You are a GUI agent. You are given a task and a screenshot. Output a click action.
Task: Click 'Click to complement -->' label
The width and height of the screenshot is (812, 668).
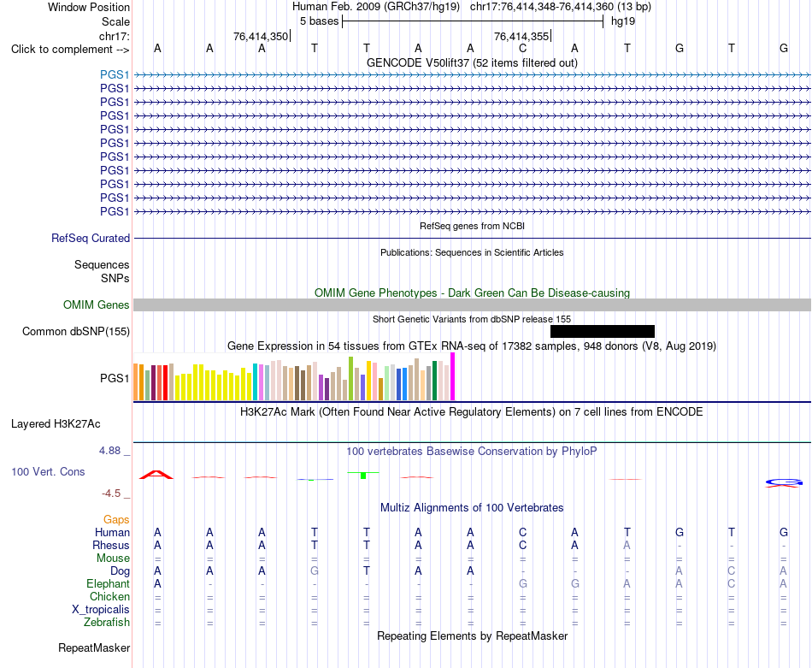[70, 50]
